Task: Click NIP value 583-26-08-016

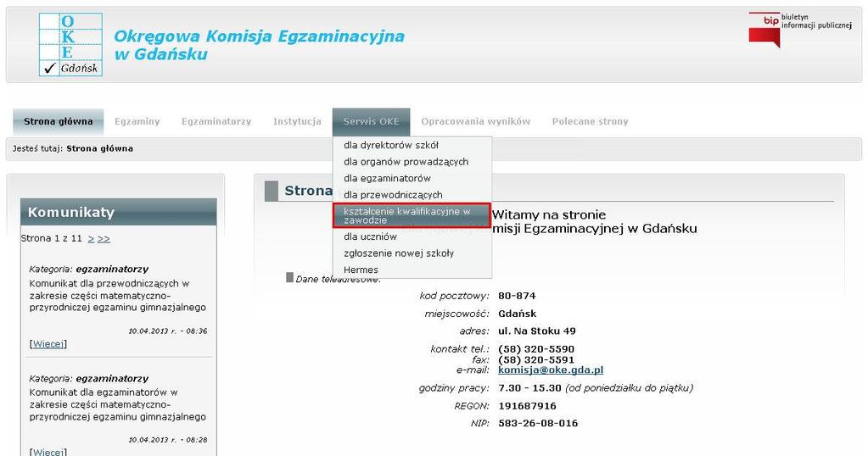Action: (x=538, y=424)
